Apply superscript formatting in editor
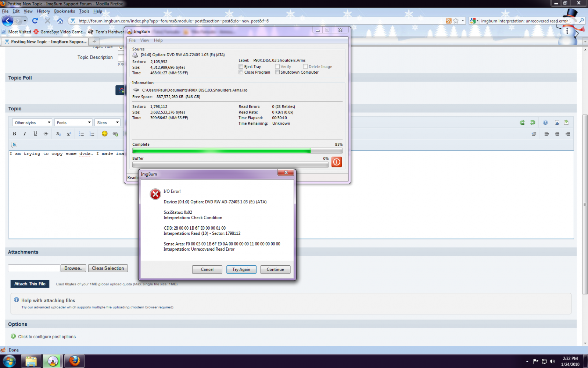Screen dimensions: 588x368 [x=69, y=134]
